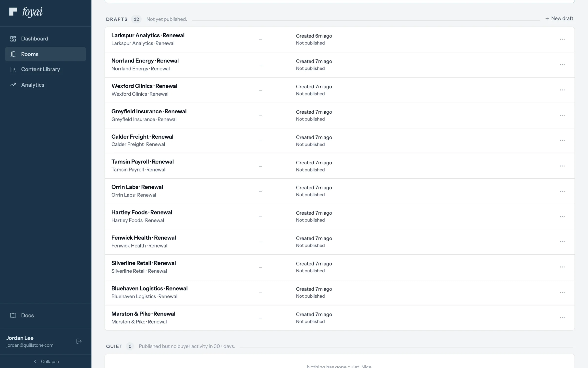The width and height of the screenshot is (588, 368).
Task: Open Greyfield Insurance Renewal draft title
Action: pyautogui.click(x=149, y=111)
